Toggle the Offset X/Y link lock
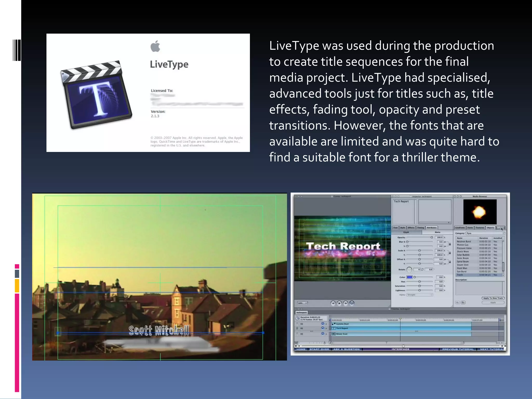Screen dimensions: 532x399 pos(450,262)
